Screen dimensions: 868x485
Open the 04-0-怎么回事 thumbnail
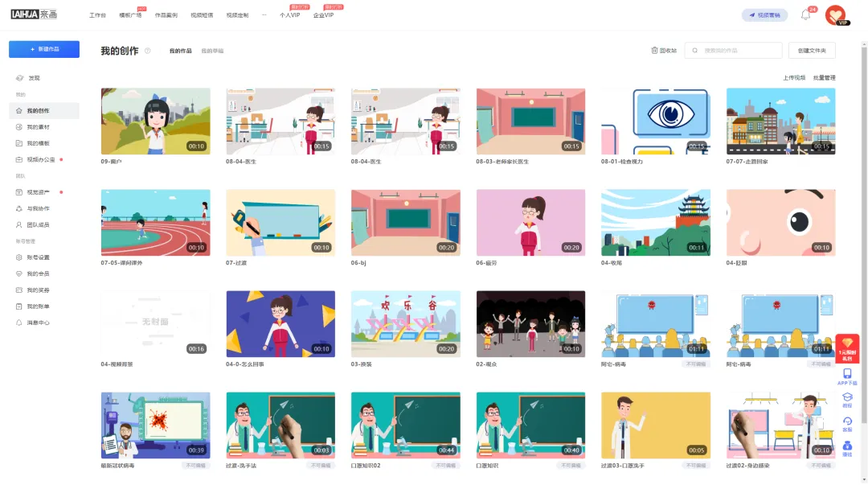(x=280, y=324)
